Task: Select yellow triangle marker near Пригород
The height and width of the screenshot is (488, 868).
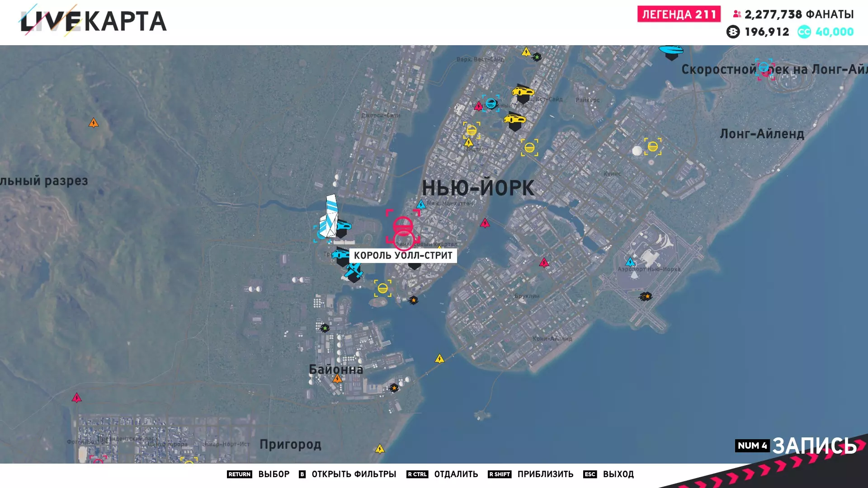Action: [x=380, y=449]
